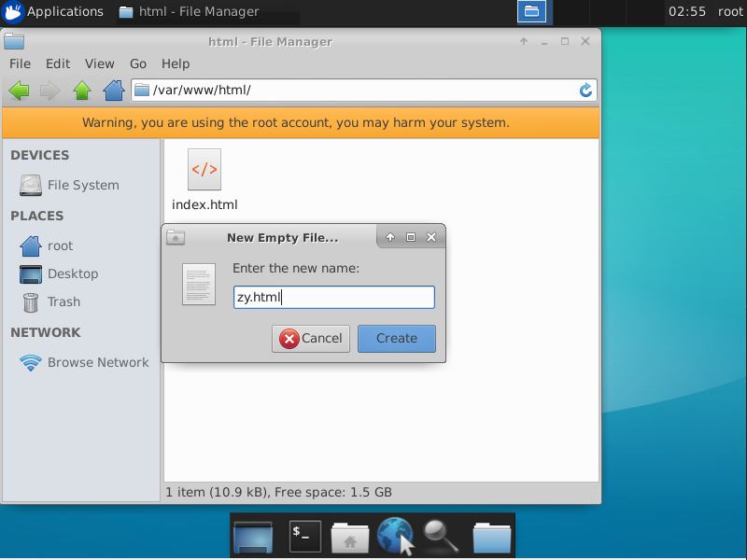Screen dimensions: 747x560
Task: Click the index.html file name label
Action: pyautogui.click(x=204, y=204)
